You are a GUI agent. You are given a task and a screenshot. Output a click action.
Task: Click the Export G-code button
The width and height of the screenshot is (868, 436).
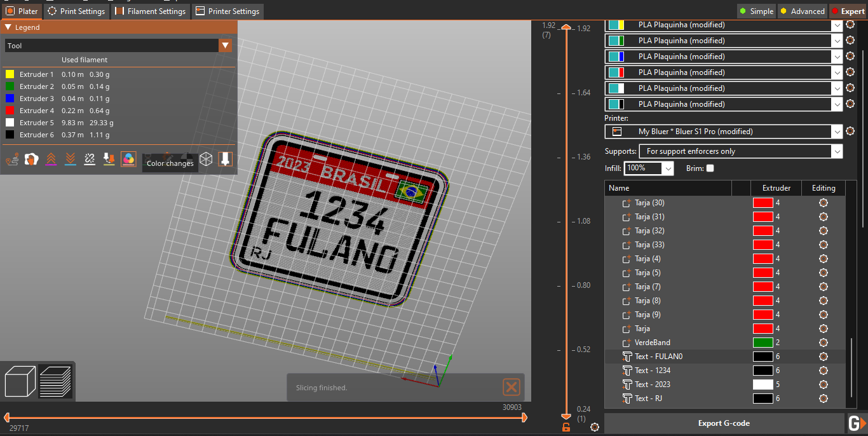(x=723, y=423)
